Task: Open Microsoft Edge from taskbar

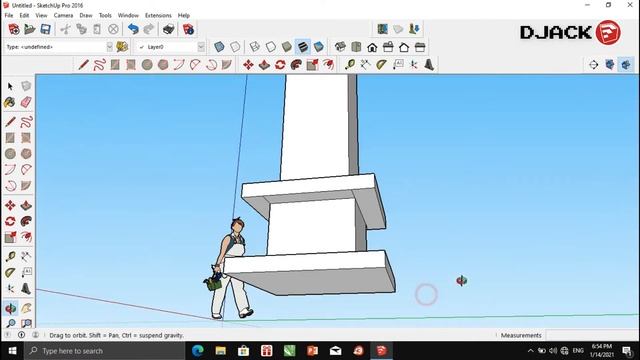Action: coord(198,350)
